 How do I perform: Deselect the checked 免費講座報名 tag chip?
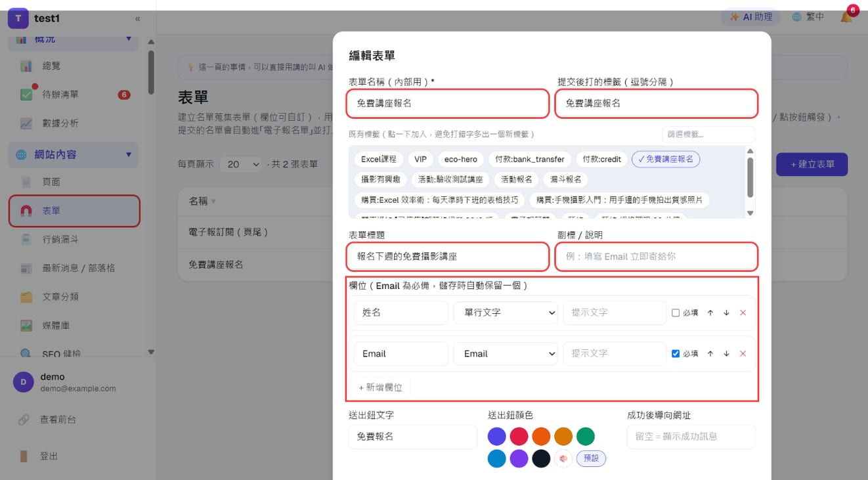point(666,160)
